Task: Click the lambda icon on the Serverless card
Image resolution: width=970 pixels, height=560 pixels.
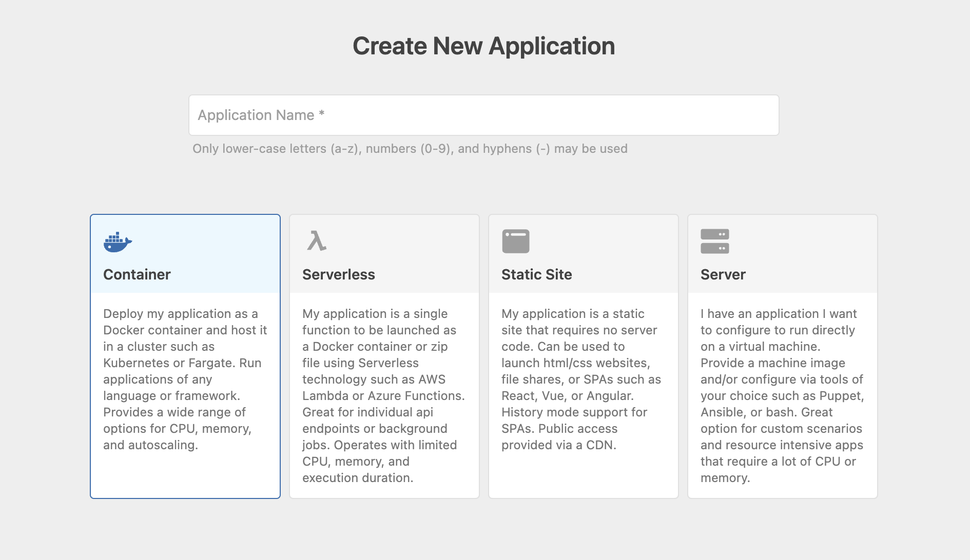Action: pos(316,241)
